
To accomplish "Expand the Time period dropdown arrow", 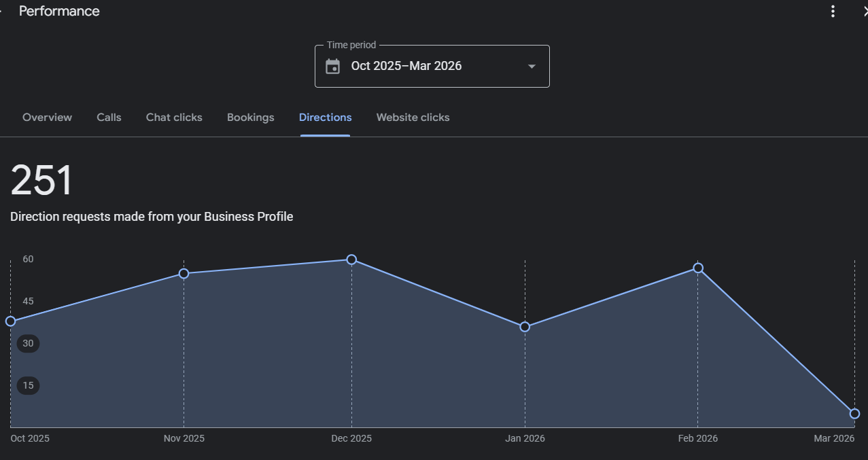I will (532, 67).
